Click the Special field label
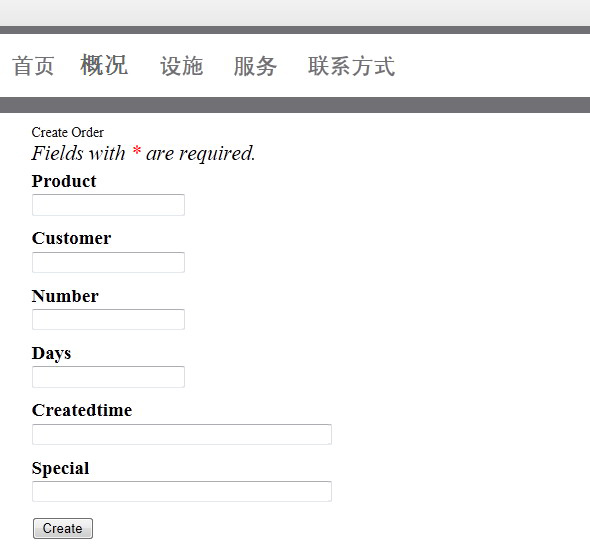This screenshot has height=553, width=590. point(61,468)
